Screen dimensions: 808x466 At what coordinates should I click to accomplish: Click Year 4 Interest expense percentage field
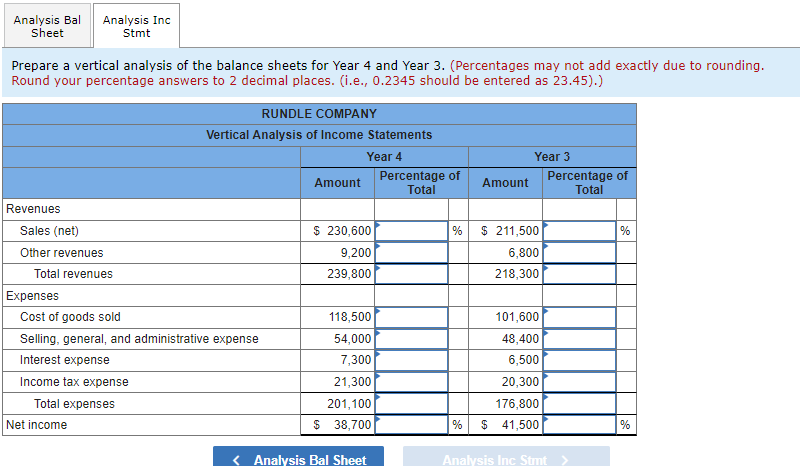tap(411, 360)
